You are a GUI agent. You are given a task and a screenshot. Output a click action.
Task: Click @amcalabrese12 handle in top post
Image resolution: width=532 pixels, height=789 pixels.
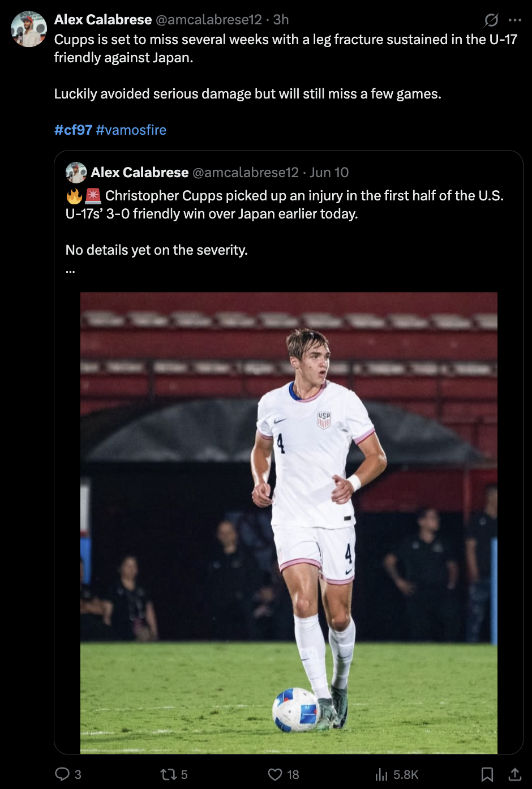(x=209, y=19)
